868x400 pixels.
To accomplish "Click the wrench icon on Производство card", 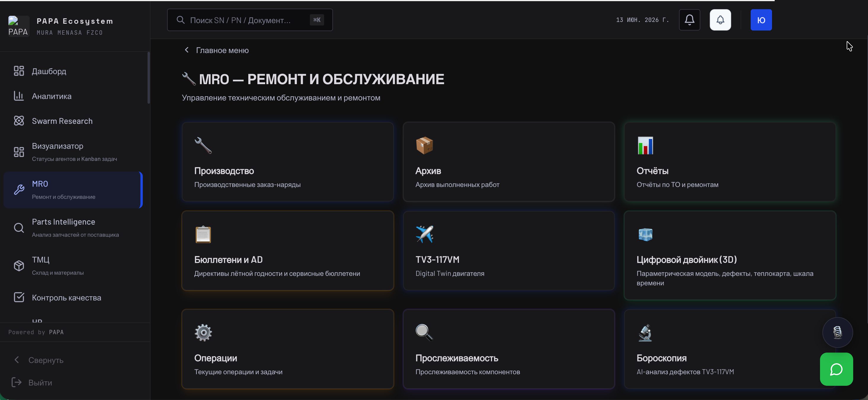I will (x=203, y=145).
